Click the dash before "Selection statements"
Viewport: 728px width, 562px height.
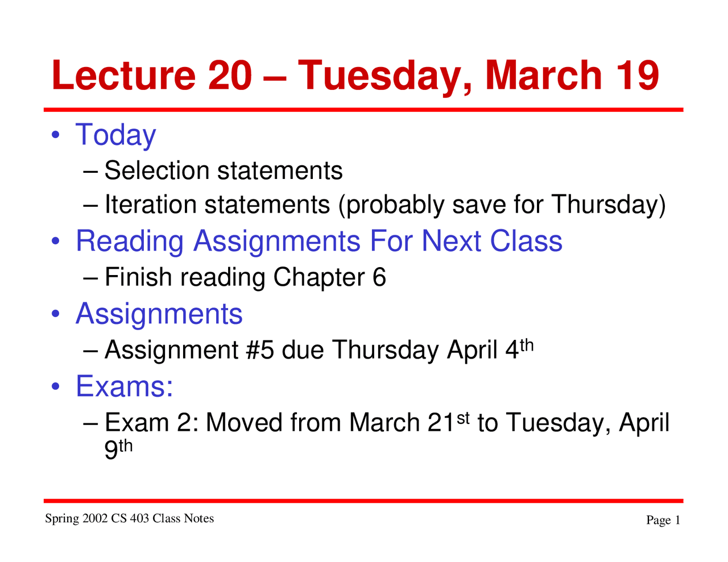pyautogui.click(x=90, y=172)
